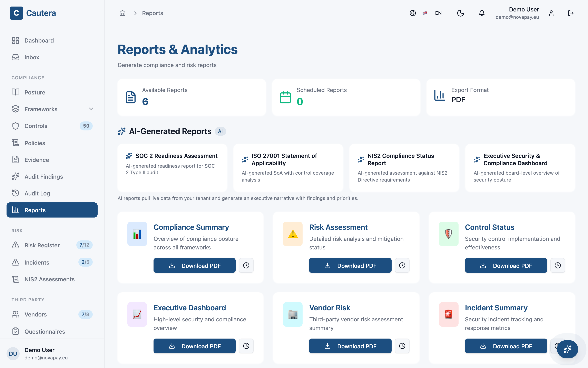Viewport: 588px width, 368px height.
Task: Generate ISO 27001 Statement of Applicability
Action: (288, 168)
